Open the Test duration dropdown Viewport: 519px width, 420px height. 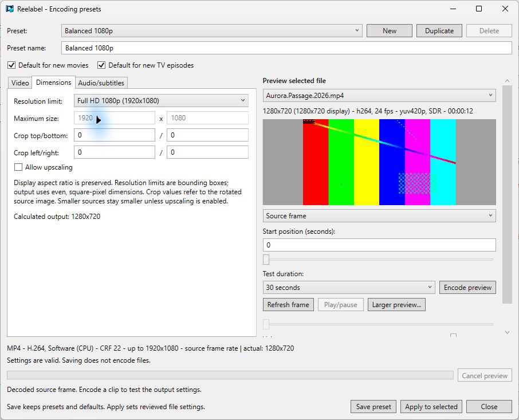pyautogui.click(x=348, y=287)
